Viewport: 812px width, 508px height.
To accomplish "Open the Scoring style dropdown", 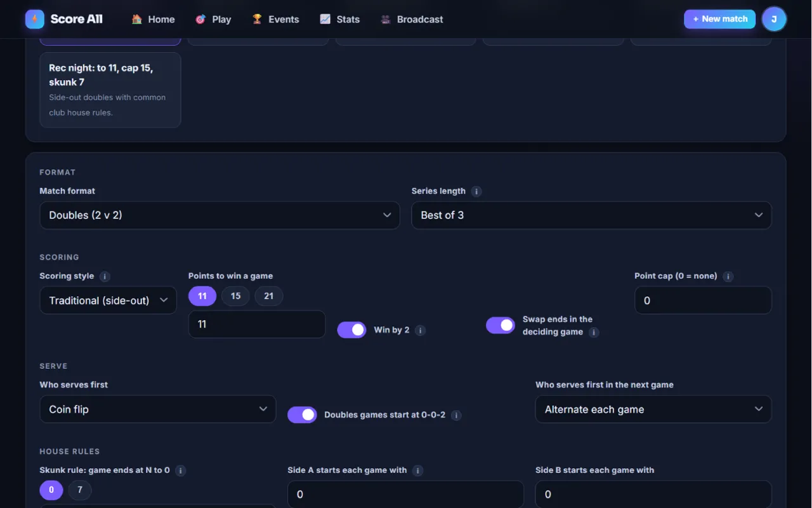I will tap(108, 300).
